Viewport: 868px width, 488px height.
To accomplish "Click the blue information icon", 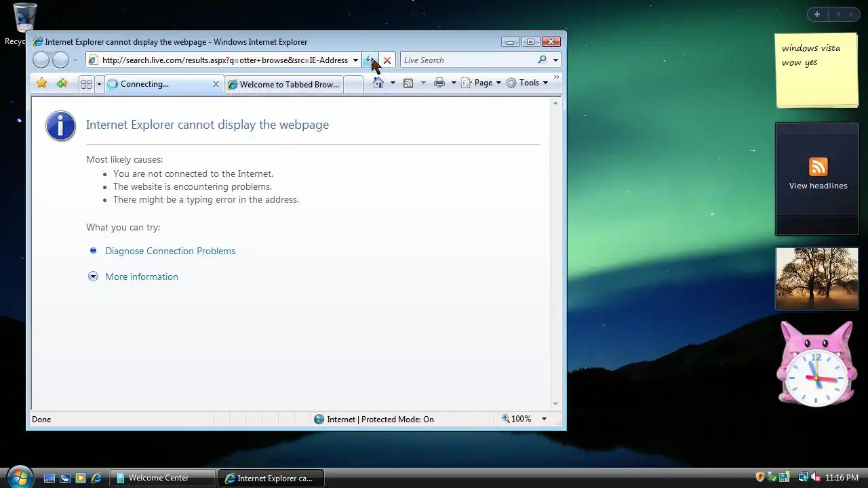I will click(60, 125).
